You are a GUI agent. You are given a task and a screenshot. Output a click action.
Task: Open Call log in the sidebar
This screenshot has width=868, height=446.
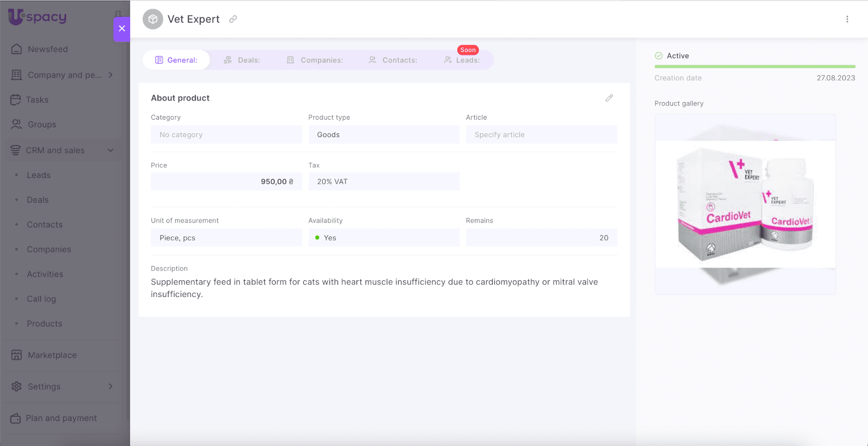point(41,299)
